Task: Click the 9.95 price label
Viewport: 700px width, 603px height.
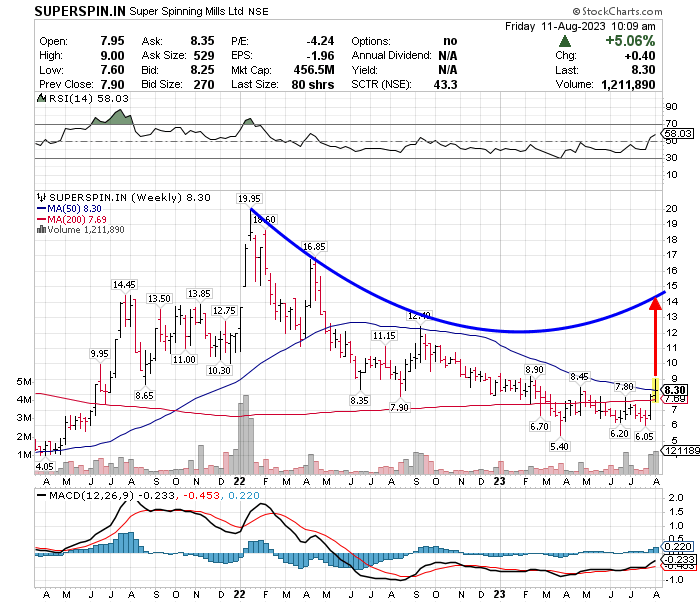Action: coord(99,353)
